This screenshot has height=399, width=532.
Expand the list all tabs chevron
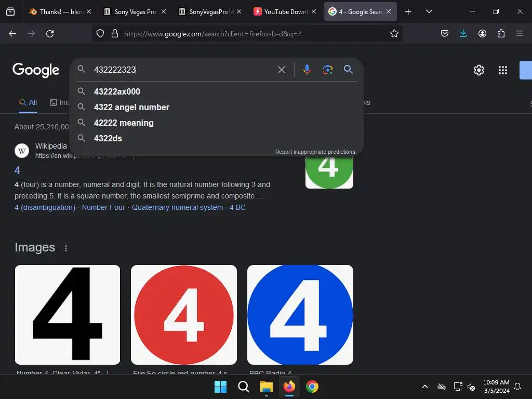(x=429, y=12)
